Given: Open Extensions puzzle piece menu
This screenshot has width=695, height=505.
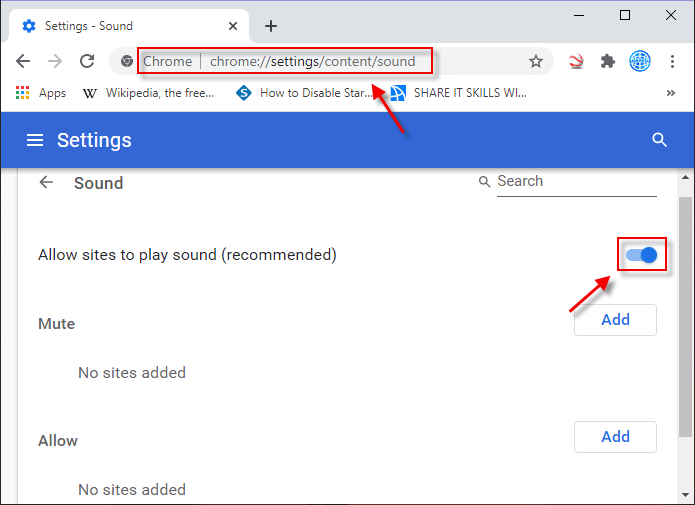Looking at the screenshot, I should tap(608, 61).
